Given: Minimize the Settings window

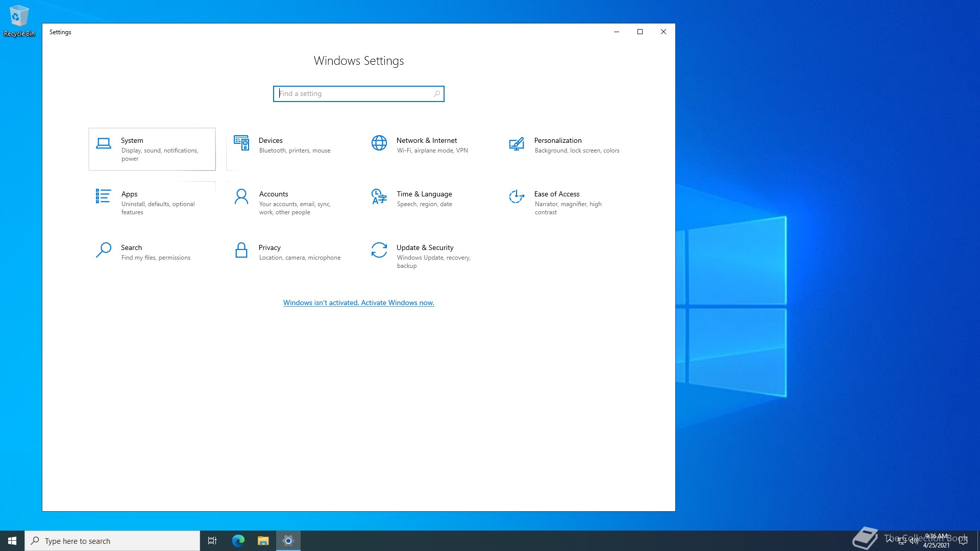Looking at the screenshot, I should coord(617,32).
